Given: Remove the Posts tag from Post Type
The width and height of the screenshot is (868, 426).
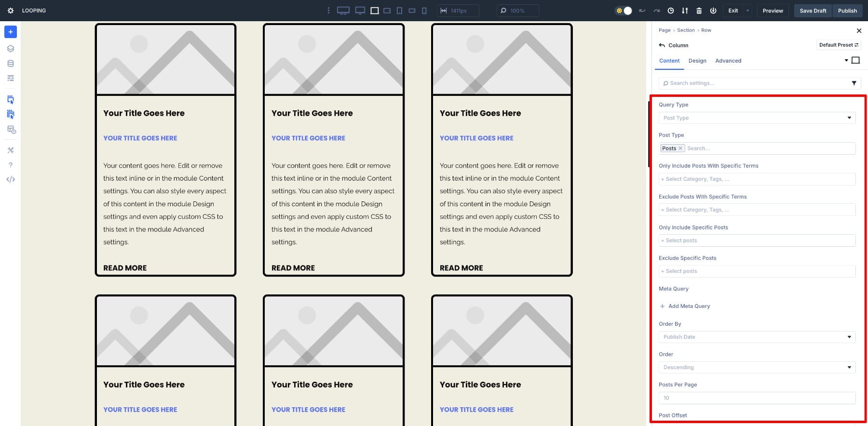Looking at the screenshot, I should pos(680,148).
